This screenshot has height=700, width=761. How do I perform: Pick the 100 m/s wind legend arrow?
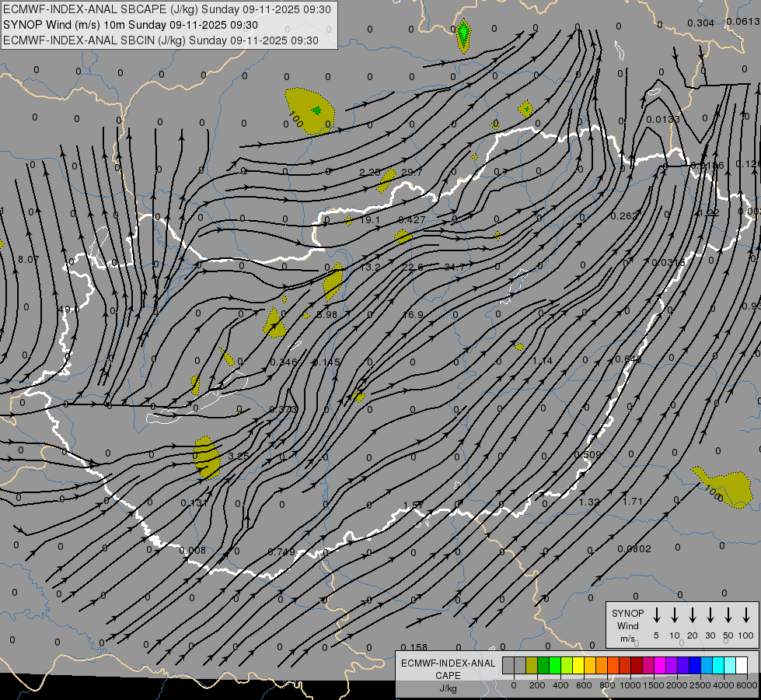(746, 615)
